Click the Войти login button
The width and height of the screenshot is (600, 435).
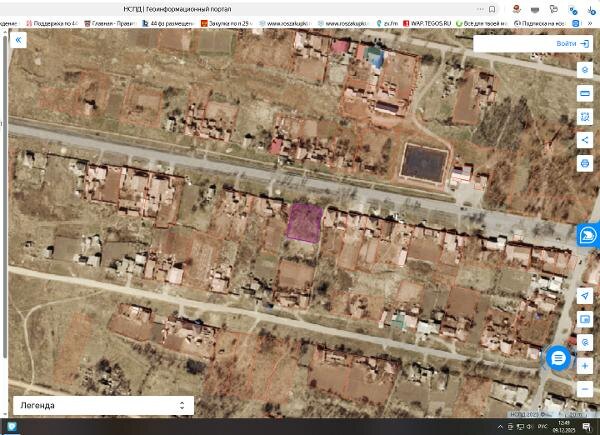(x=572, y=44)
